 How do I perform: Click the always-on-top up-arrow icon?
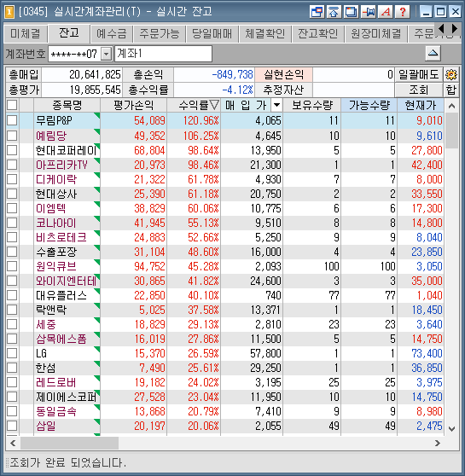tap(334, 12)
